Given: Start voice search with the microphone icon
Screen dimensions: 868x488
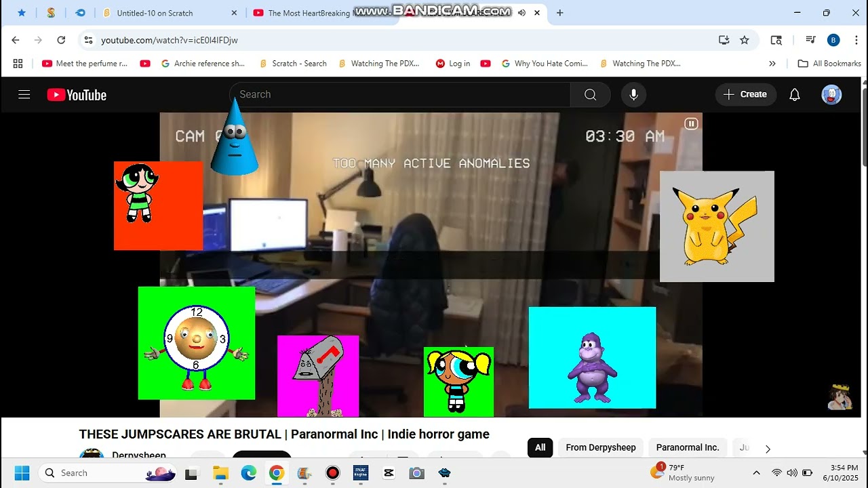Looking at the screenshot, I should pos(633,95).
